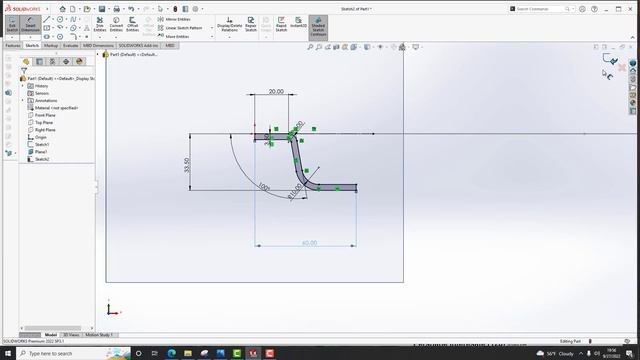
Task: Select Material <not specified> item
Action: pos(53,108)
